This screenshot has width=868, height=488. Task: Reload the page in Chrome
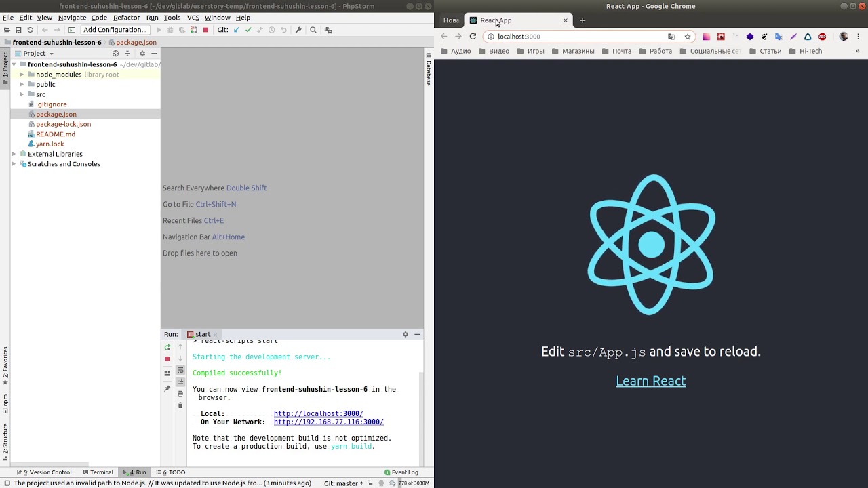click(473, 37)
